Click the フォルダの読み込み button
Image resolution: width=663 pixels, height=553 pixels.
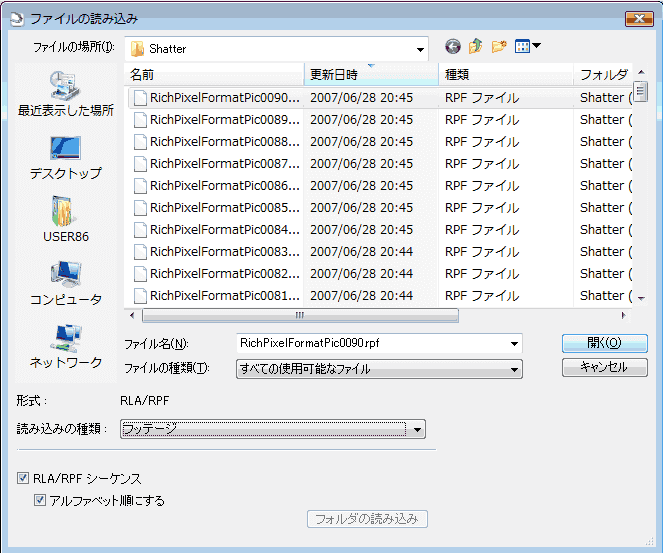coord(367,519)
